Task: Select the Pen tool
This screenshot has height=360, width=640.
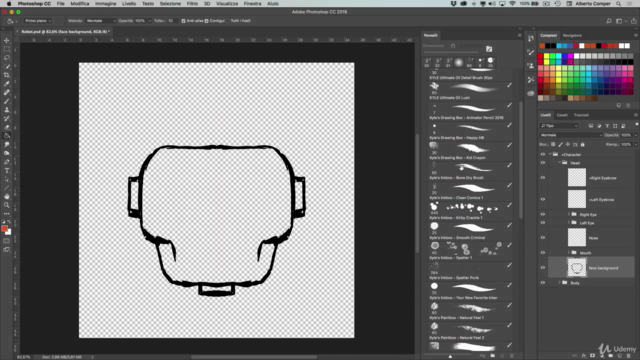Action: tap(7, 162)
